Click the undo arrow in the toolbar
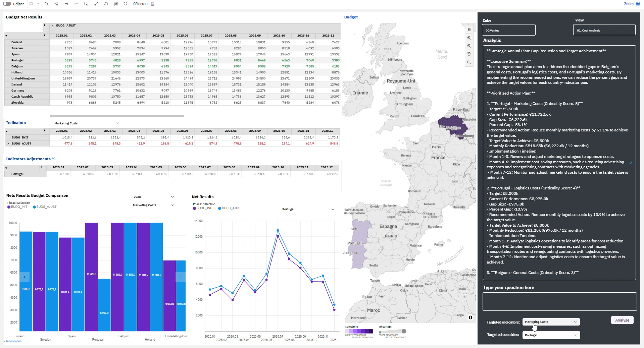 pos(66,4)
